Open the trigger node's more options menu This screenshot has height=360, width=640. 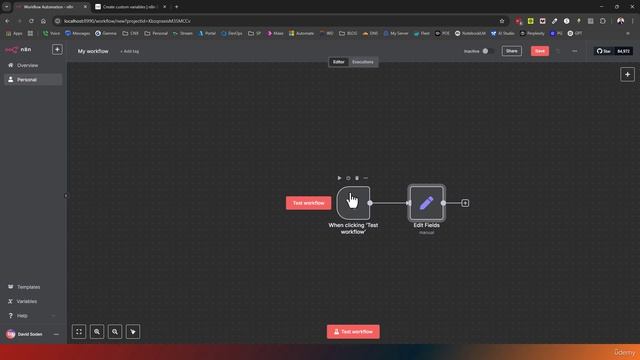366,178
